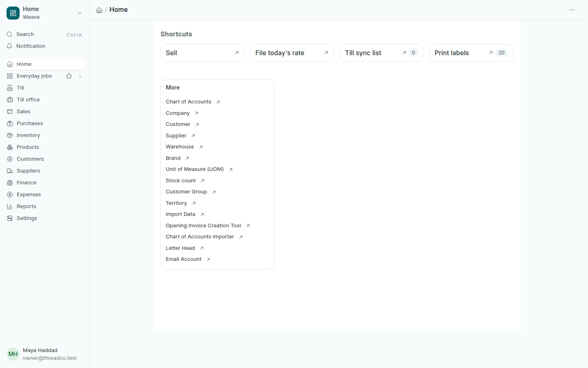Viewport: 588px width, 368px height.
Task: Click the Expenses dollar icon
Action: coord(10,195)
